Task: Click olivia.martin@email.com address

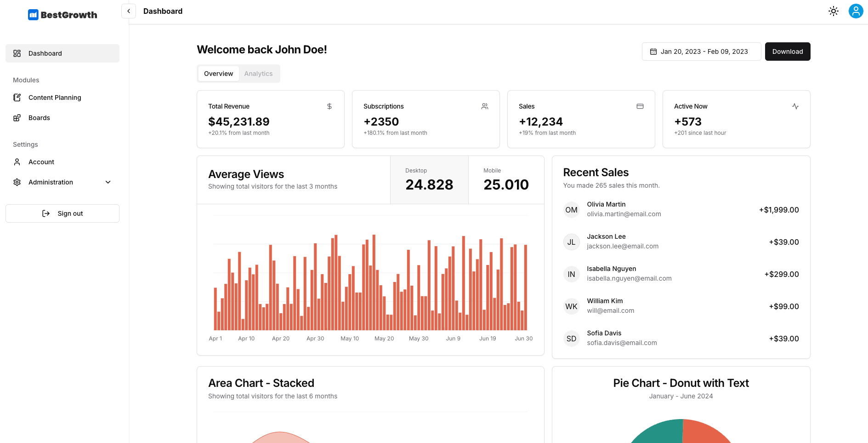Action: pyautogui.click(x=624, y=214)
